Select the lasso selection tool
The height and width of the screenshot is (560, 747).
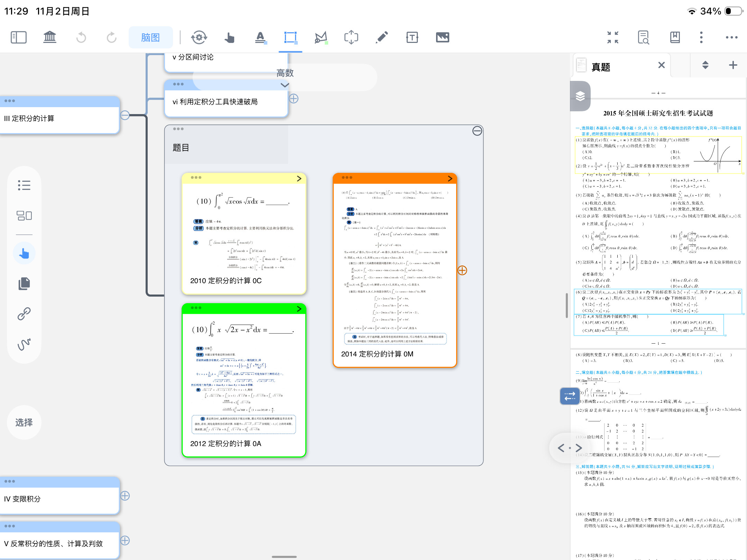coord(321,37)
